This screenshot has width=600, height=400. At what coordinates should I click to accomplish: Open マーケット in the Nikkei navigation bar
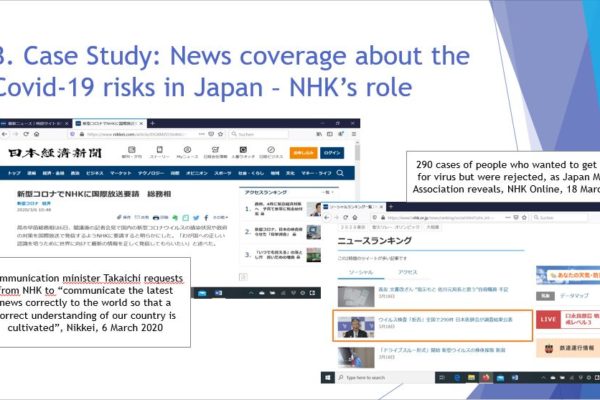[x=121, y=173]
